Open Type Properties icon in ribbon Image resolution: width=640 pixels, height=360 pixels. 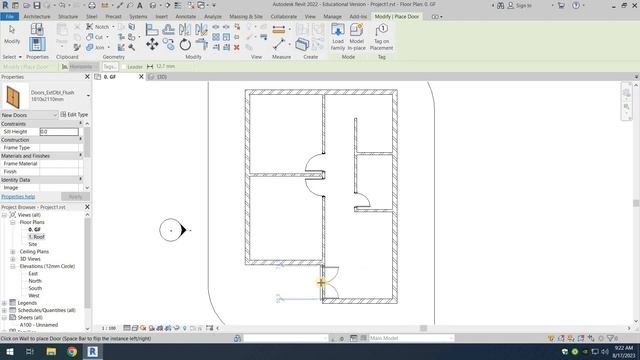click(37, 29)
